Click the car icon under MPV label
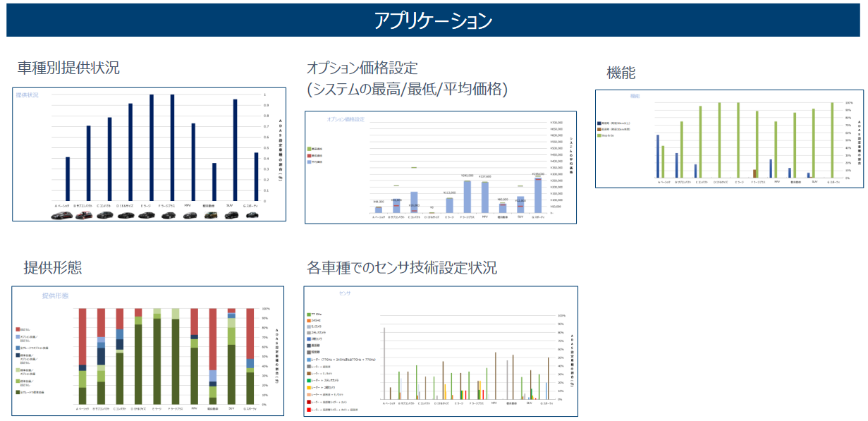 point(190,215)
